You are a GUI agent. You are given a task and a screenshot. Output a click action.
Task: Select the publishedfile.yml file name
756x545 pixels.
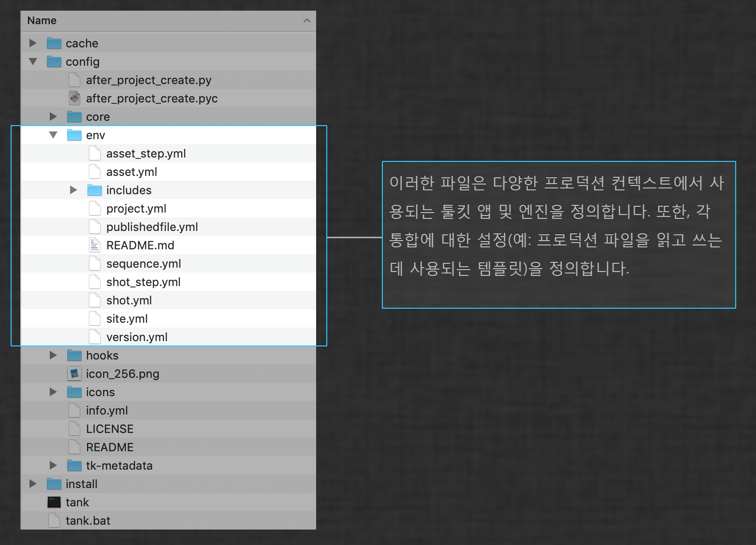click(x=152, y=227)
